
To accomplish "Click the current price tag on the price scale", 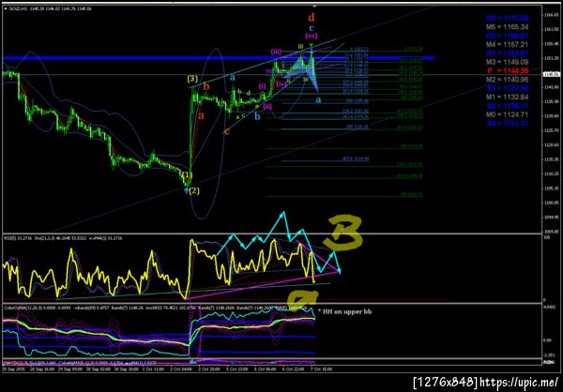I will coord(552,75).
